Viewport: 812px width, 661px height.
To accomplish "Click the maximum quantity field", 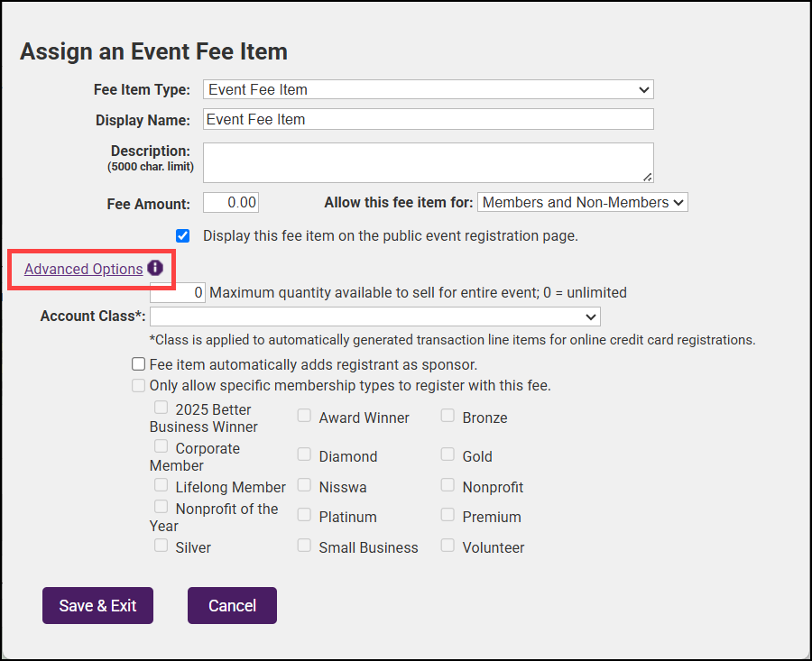I will tap(178, 292).
